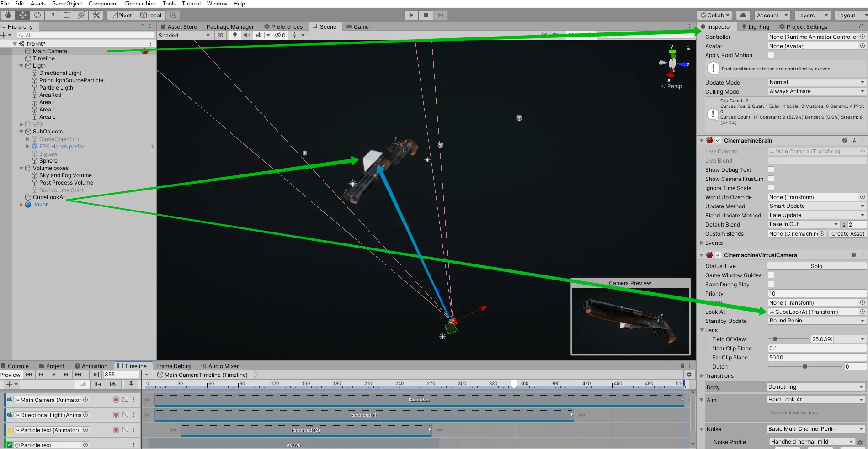Open the Layers dropdown
Viewport: 868px width, 449px height.
tap(813, 15)
